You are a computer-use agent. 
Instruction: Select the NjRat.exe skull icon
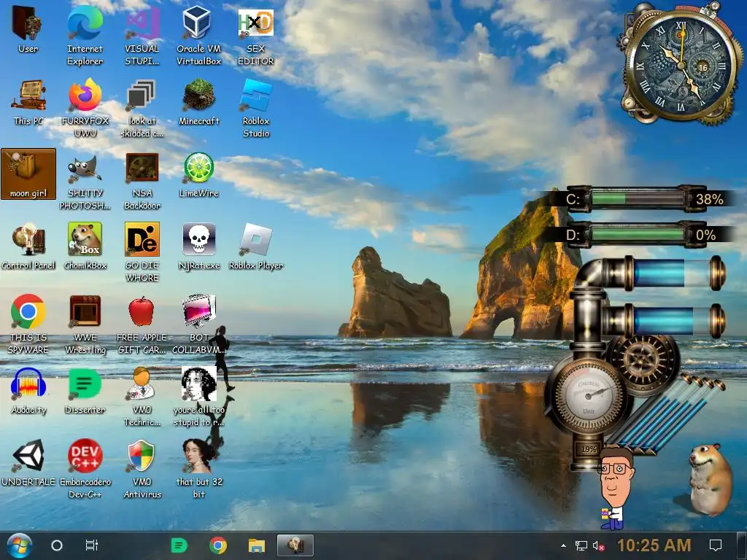(x=199, y=246)
